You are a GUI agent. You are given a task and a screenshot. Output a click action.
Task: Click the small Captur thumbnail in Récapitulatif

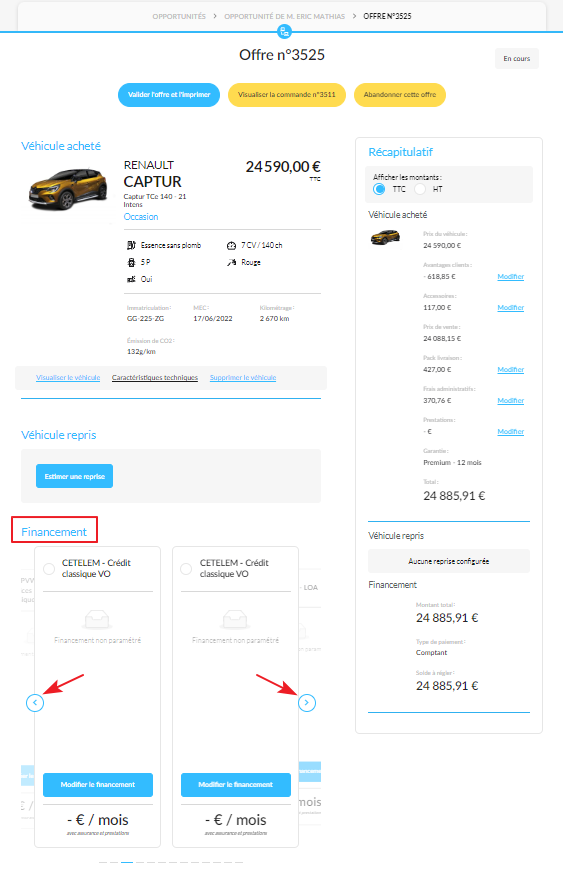[385, 237]
